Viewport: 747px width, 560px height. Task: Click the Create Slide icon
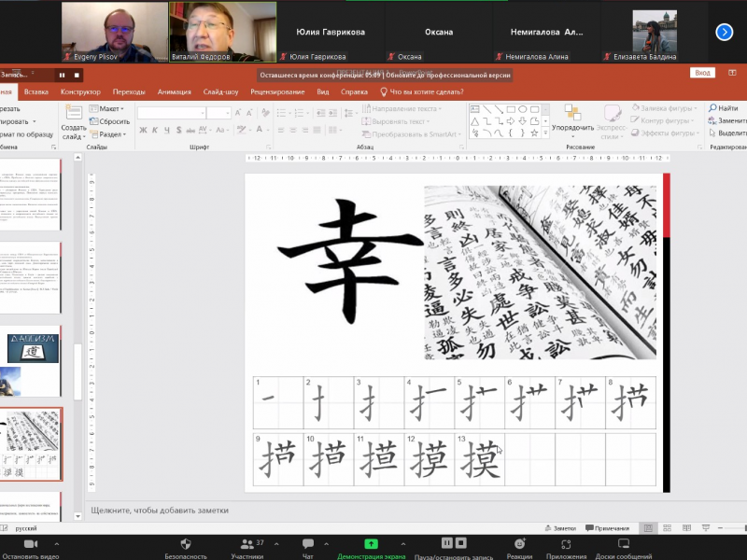74,115
